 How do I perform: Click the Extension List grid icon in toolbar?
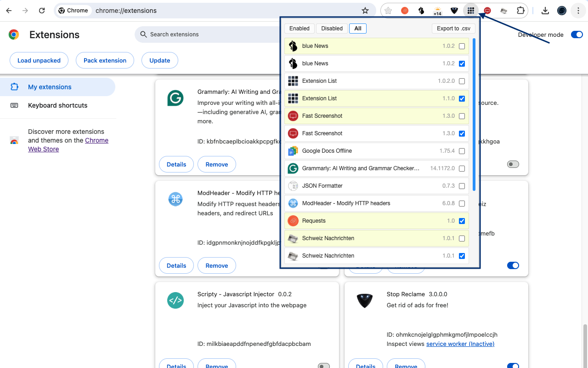pos(470,11)
